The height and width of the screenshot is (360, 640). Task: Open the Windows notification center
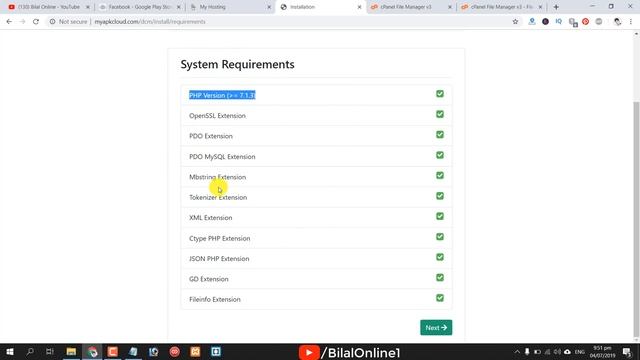627,351
